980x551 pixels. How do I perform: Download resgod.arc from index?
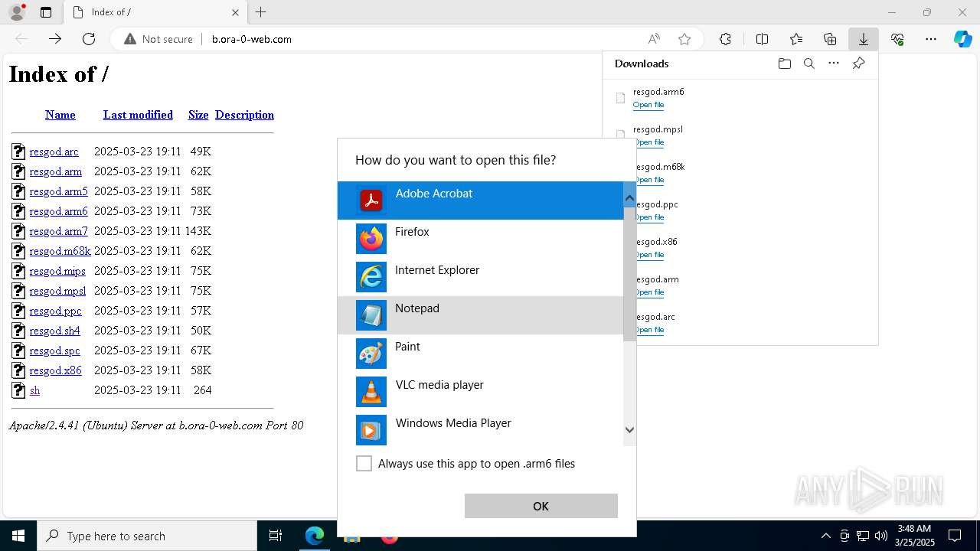(54, 152)
